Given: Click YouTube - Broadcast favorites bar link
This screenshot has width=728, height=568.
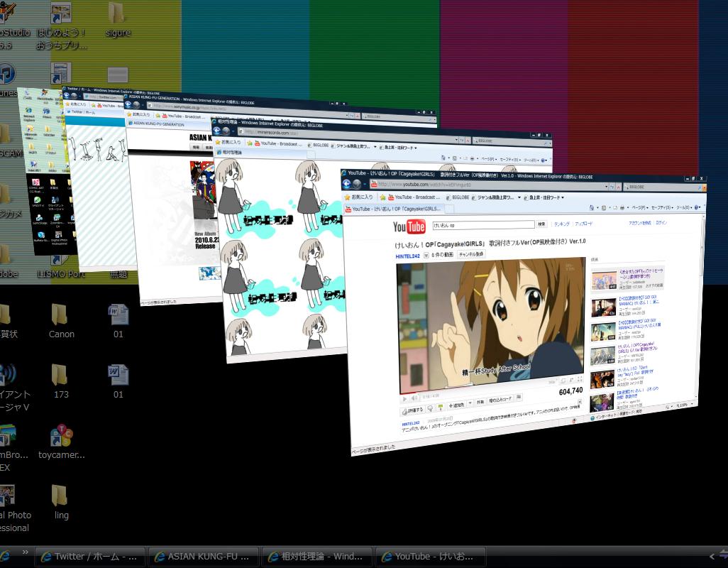Looking at the screenshot, I should pyautogui.click(x=414, y=197).
